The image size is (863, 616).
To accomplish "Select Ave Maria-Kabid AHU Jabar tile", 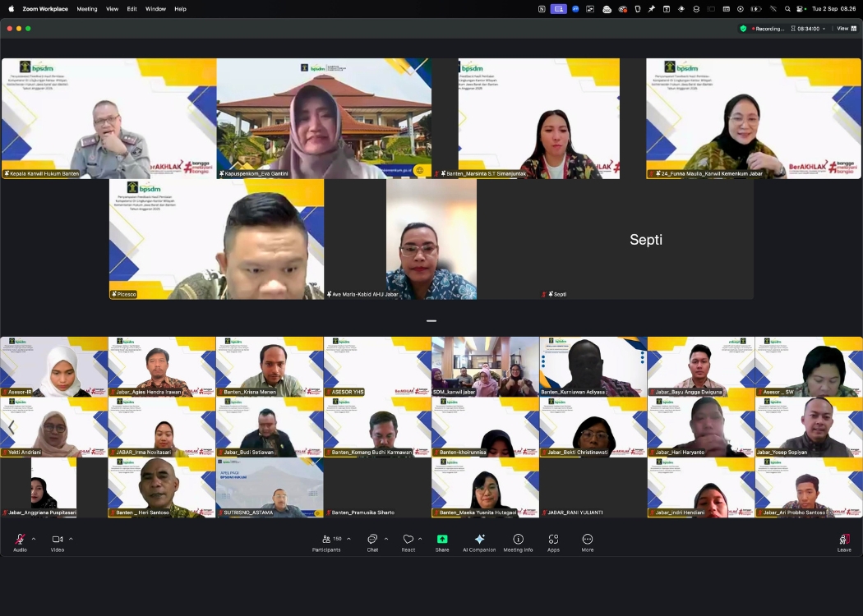I will pyautogui.click(x=431, y=239).
